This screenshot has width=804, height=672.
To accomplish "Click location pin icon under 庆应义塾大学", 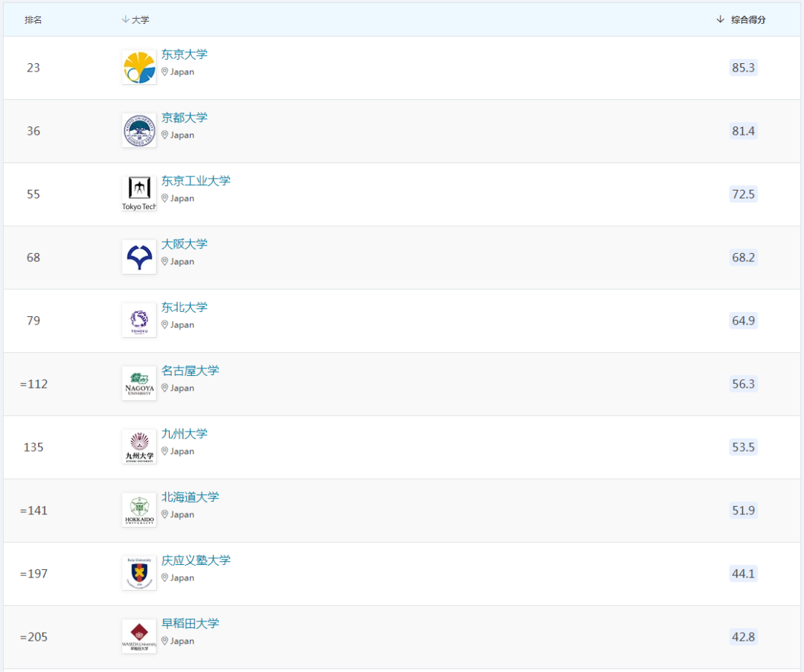I will click(165, 577).
